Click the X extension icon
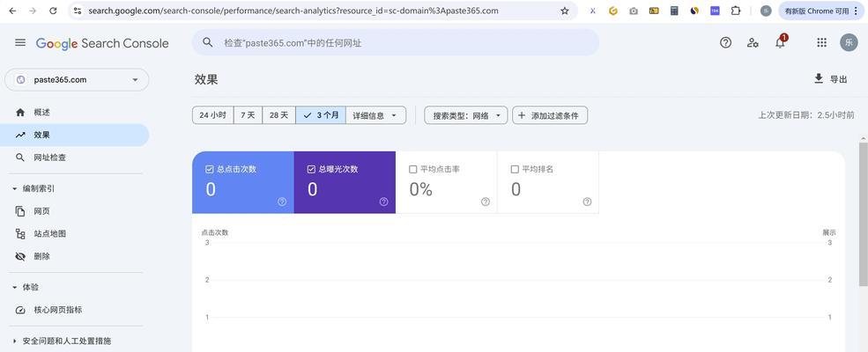Viewport: 868px width, 352px height. point(592,11)
